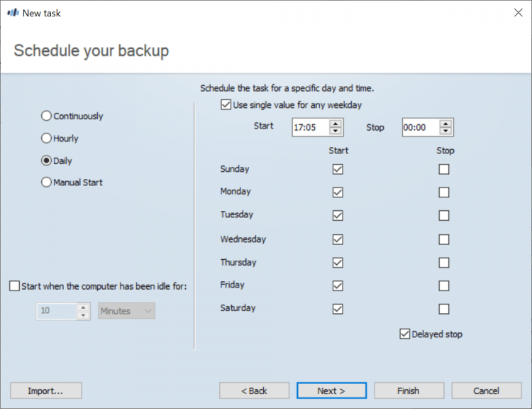Image resolution: width=532 pixels, height=409 pixels.
Task: Increase the Start time with up arrow
Action: click(x=336, y=124)
